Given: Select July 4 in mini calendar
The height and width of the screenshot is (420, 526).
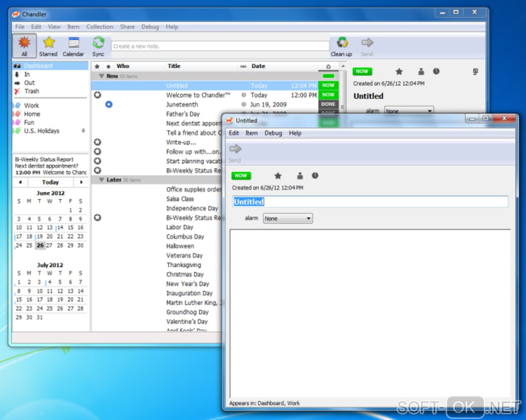Looking at the screenshot, I should pyautogui.click(x=50, y=282).
